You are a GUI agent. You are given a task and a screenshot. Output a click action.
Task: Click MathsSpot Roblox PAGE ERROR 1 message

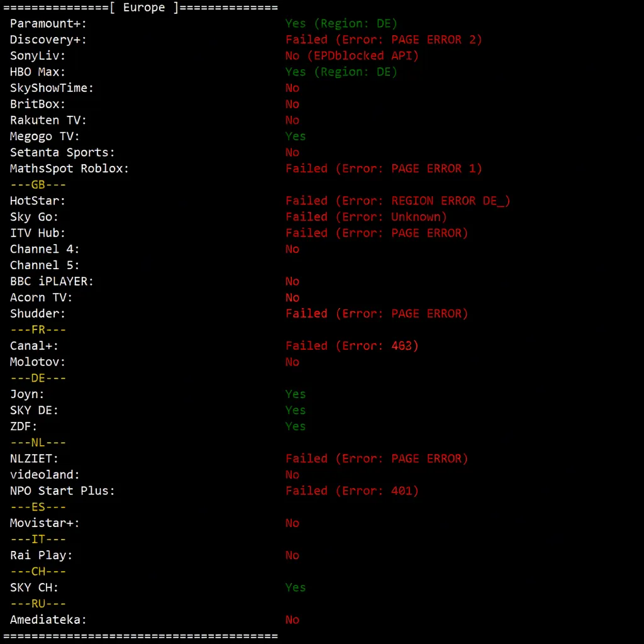pyautogui.click(x=384, y=169)
